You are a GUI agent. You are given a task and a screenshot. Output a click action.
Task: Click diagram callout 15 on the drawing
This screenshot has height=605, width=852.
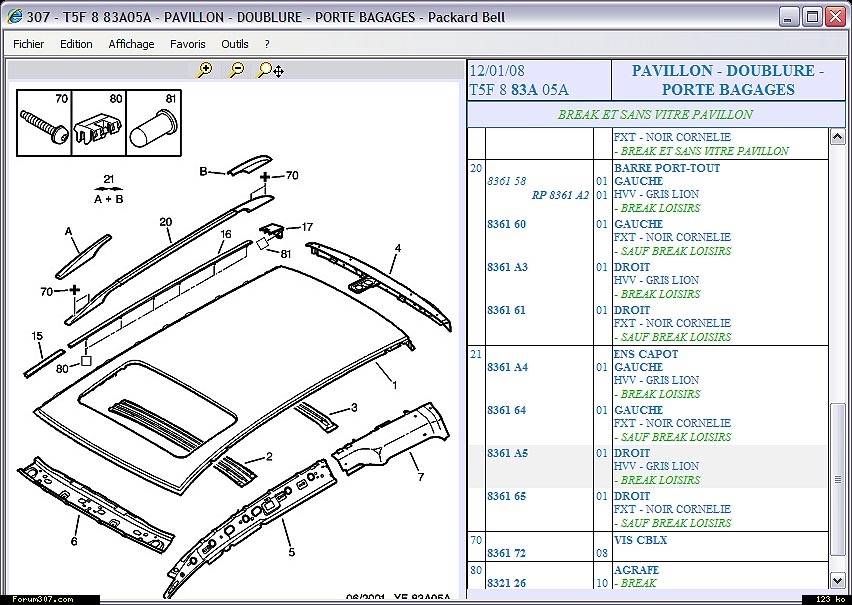click(x=37, y=336)
